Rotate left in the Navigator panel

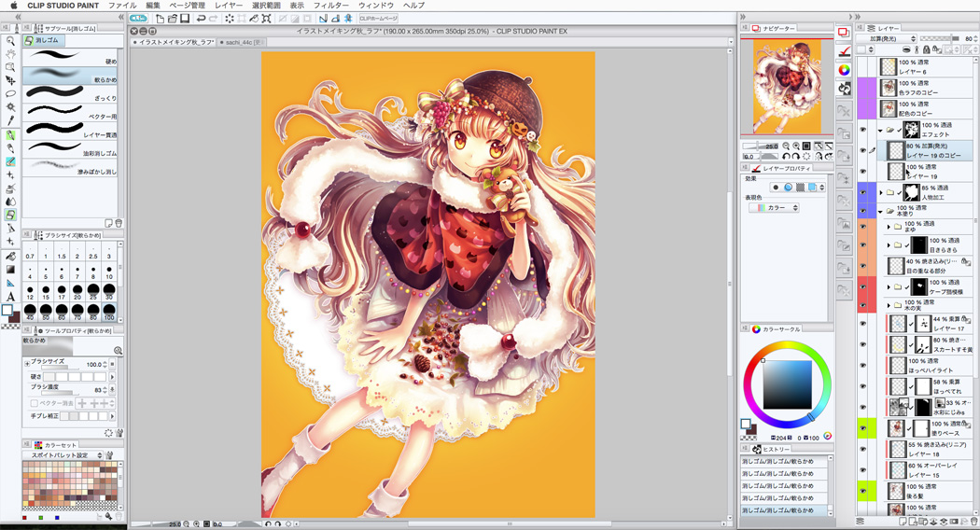pos(786,156)
